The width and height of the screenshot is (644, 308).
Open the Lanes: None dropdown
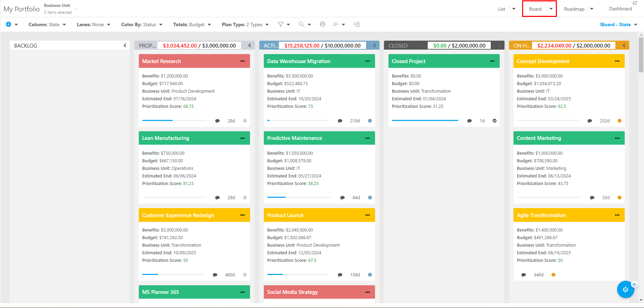coord(94,24)
